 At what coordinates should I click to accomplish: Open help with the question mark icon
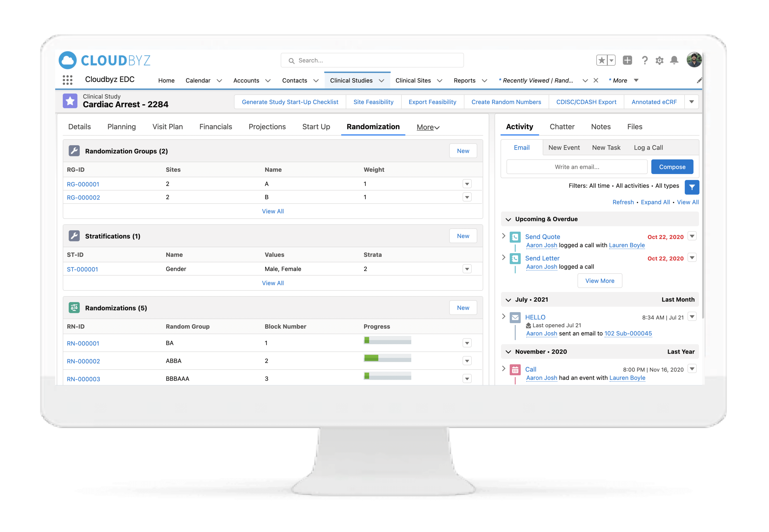click(x=645, y=60)
